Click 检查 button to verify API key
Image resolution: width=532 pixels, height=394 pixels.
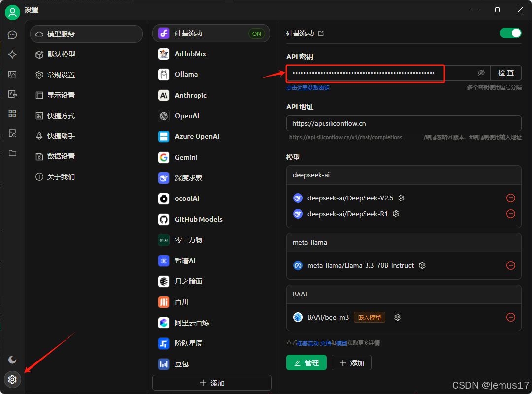coord(506,73)
